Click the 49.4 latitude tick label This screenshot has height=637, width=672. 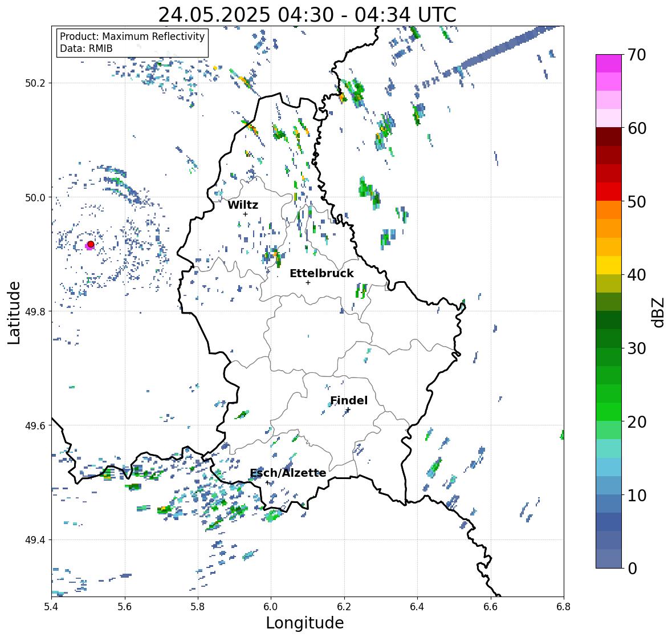[35, 540]
